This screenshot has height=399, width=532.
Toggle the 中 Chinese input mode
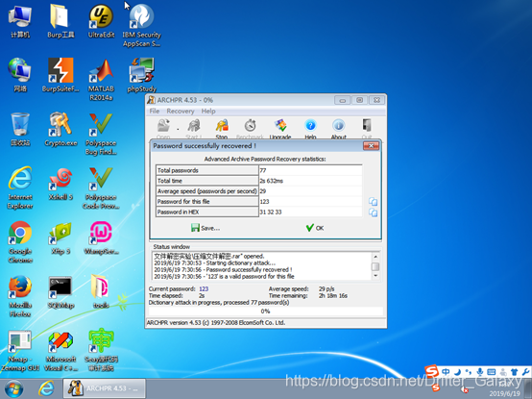coord(446,372)
